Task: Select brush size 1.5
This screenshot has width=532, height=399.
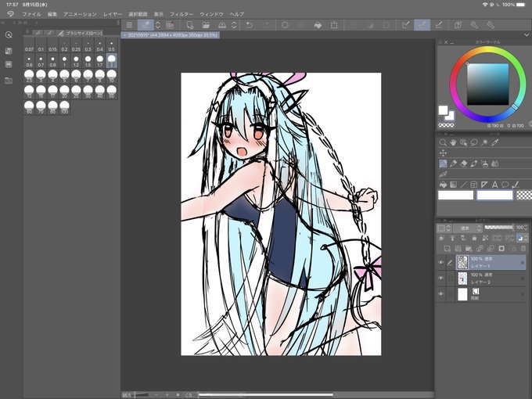Action: point(88,61)
